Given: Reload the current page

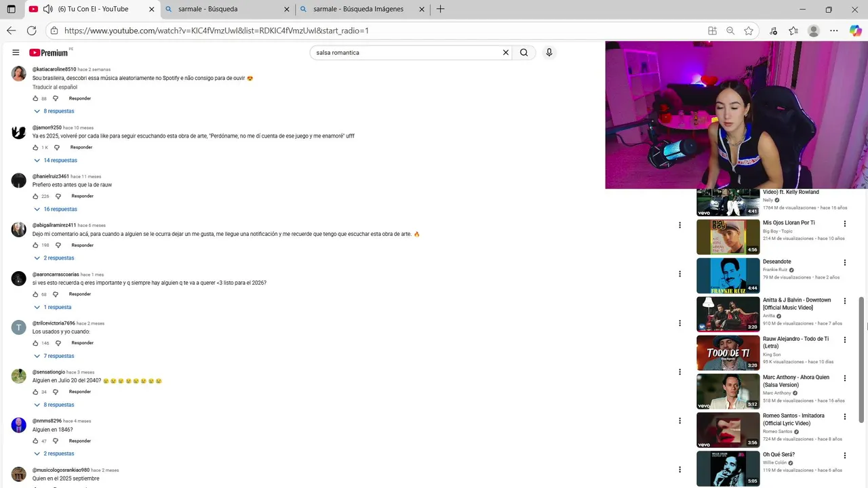Looking at the screenshot, I should tap(31, 30).
